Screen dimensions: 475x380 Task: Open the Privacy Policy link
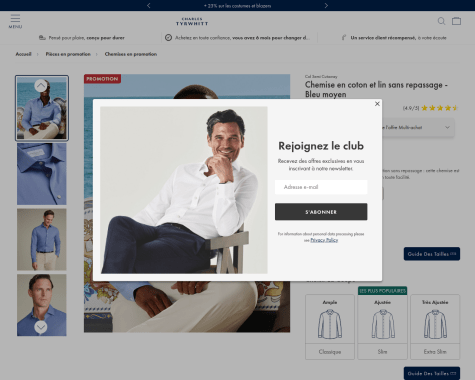click(x=324, y=240)
